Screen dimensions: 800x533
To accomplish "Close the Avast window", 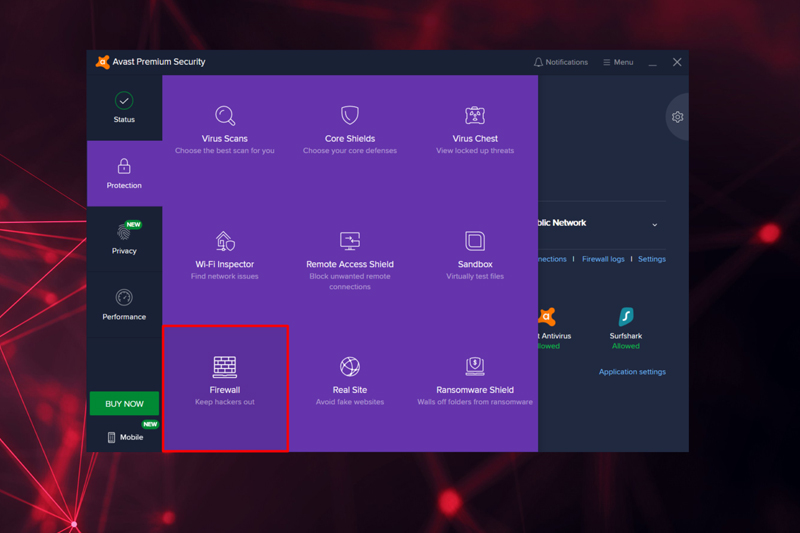I will (x=677, y=62).
